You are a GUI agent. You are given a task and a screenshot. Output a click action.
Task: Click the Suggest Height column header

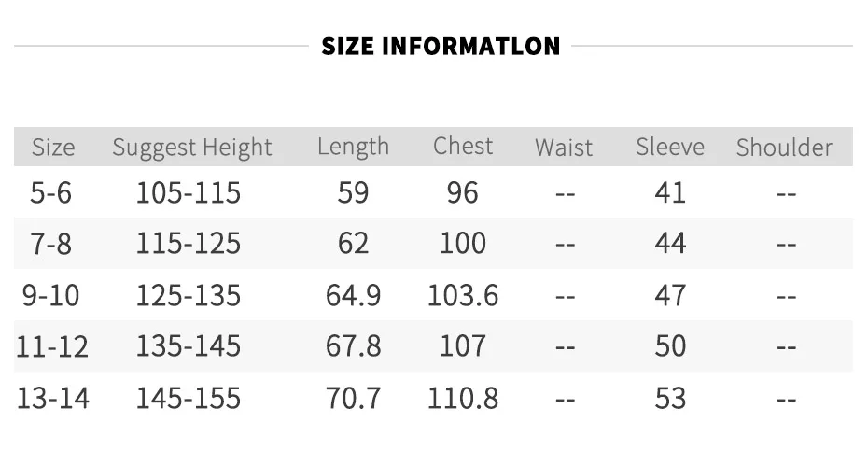(192, 148)
